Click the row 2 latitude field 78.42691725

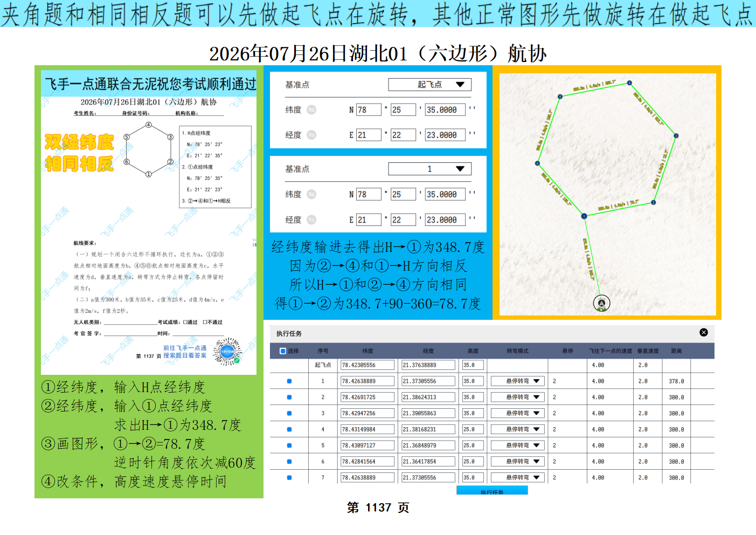(x=367, y=397)
